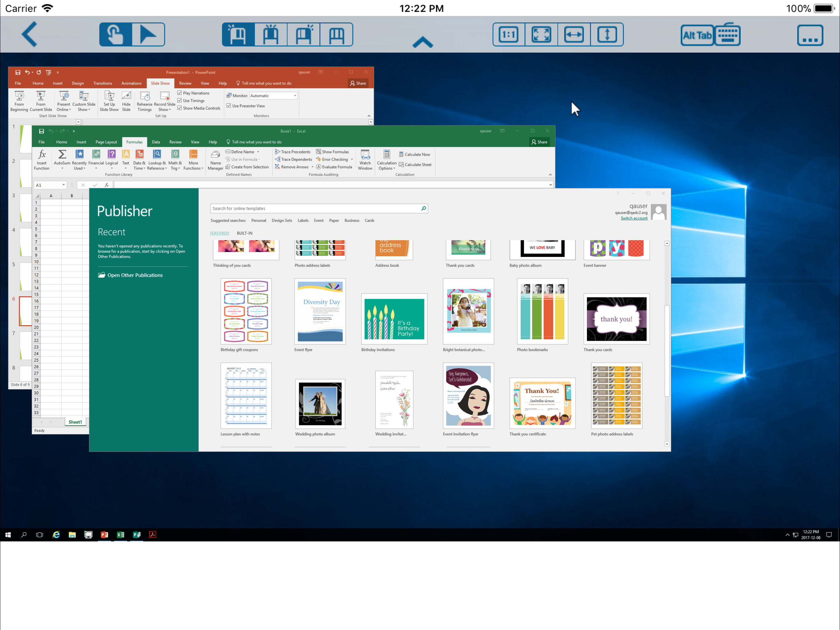Viewport: 840px width, 630px height.
Task: Click the Hide Slide icon
Action: pos(126,95)
